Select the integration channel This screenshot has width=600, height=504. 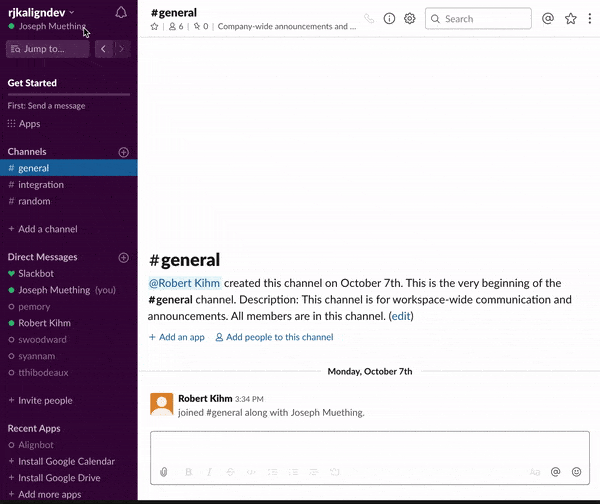40,185
